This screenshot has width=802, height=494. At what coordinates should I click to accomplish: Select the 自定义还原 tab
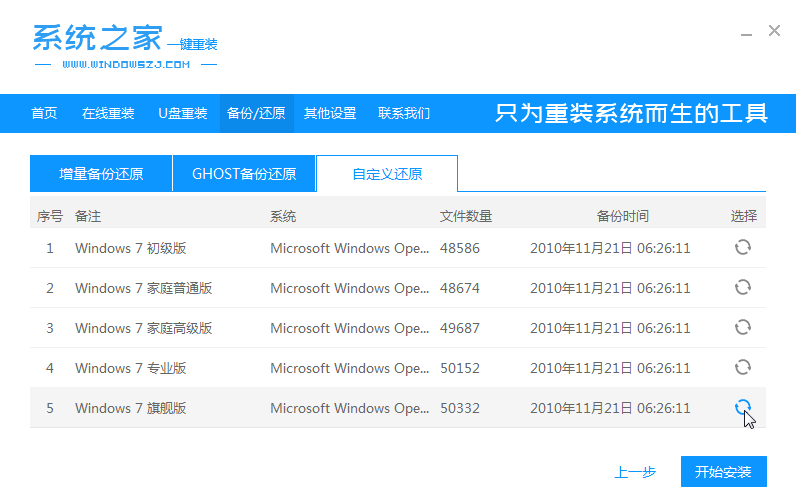(387, 174)
